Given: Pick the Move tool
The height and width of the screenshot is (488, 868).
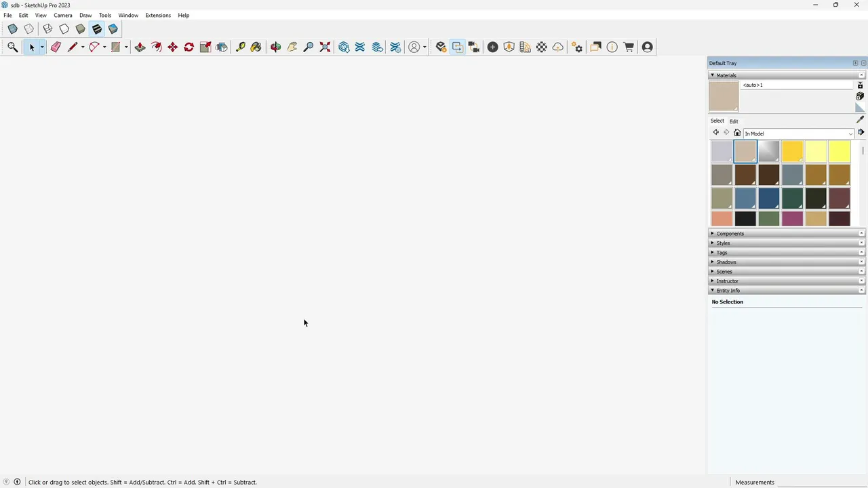Looking at the screenshot, I should pyautogui.click(x=172, y=47).
